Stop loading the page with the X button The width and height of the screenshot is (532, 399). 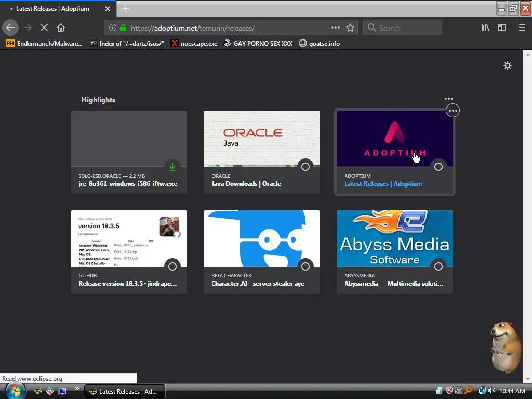(x=44, y=28)
